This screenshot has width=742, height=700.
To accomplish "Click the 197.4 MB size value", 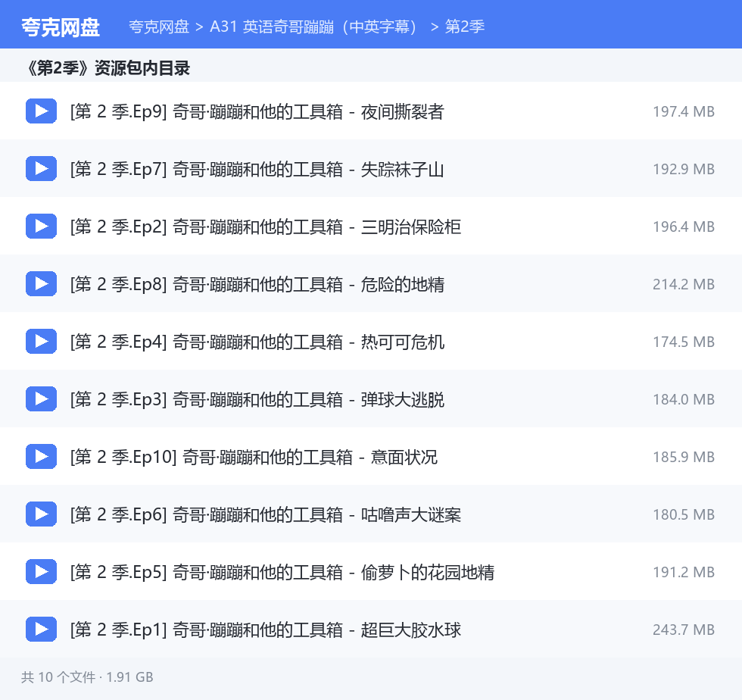I will (683, 112).
